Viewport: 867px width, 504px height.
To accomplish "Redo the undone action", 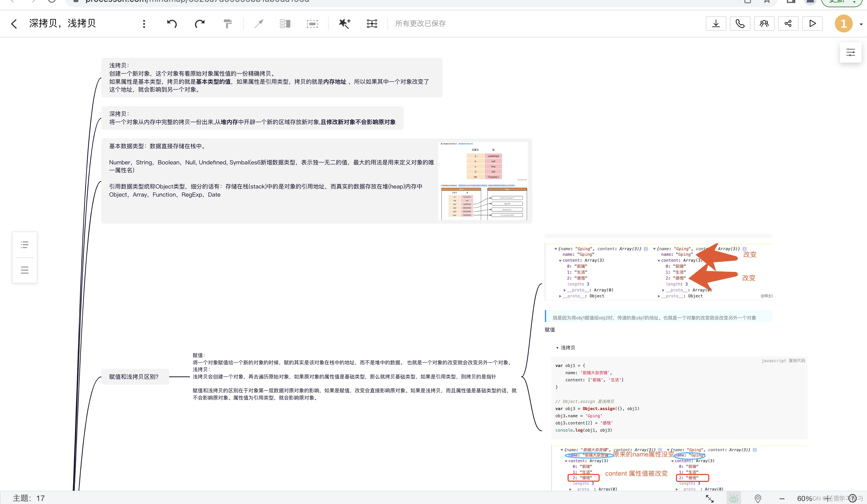I will (199, 23).
